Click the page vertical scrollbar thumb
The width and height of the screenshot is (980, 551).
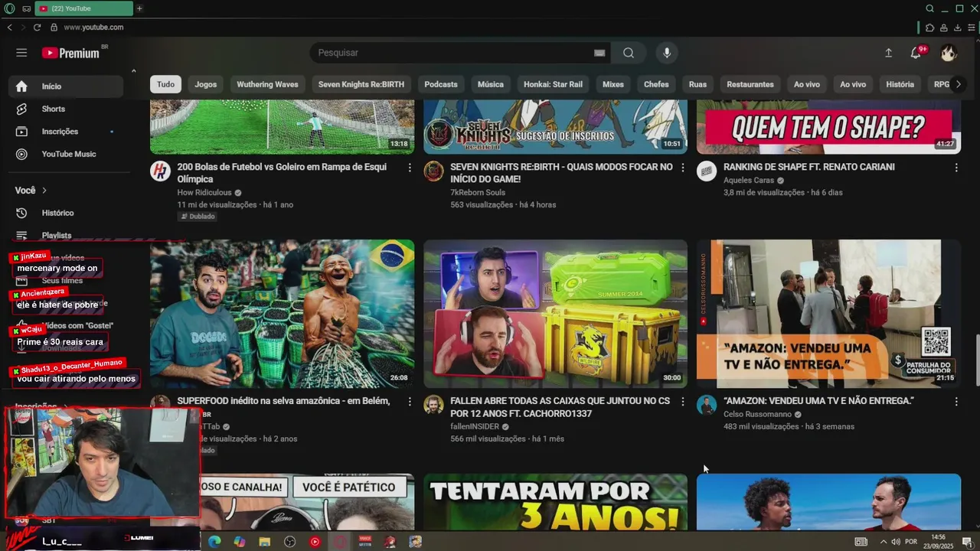click(x=976, y=360)
